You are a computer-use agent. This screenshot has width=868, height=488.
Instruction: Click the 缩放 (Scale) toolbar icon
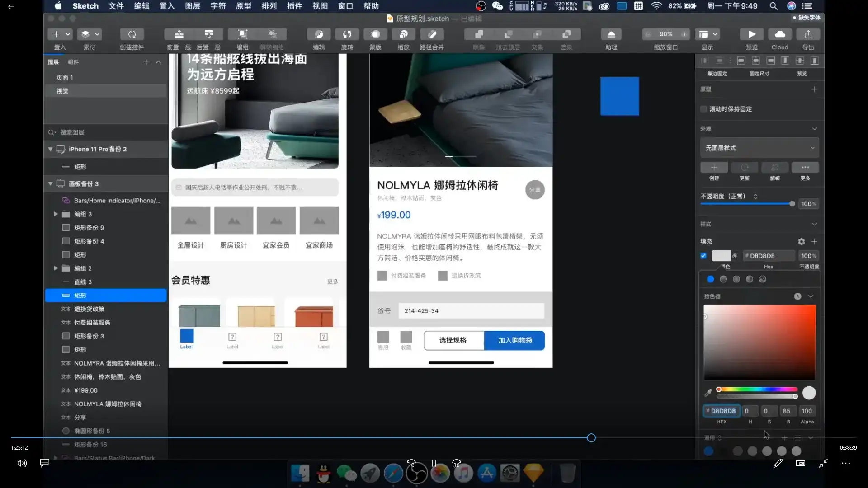(403, 34)
